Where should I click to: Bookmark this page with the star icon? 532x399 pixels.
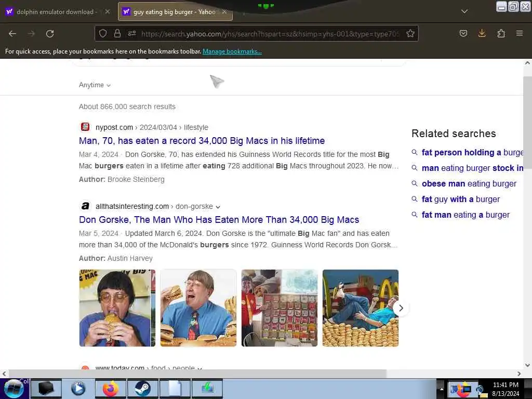pyautogui.click(x=410, y=33)
